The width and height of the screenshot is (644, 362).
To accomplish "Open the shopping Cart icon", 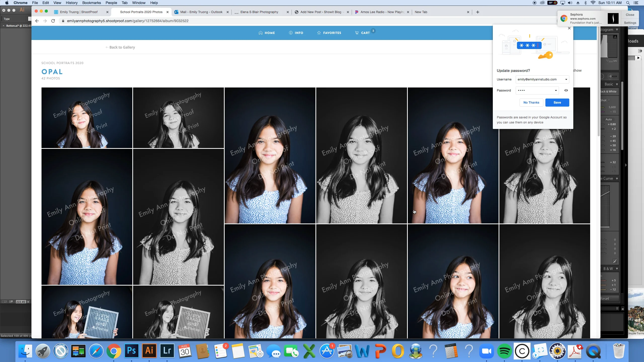I will tap(357, 33).
